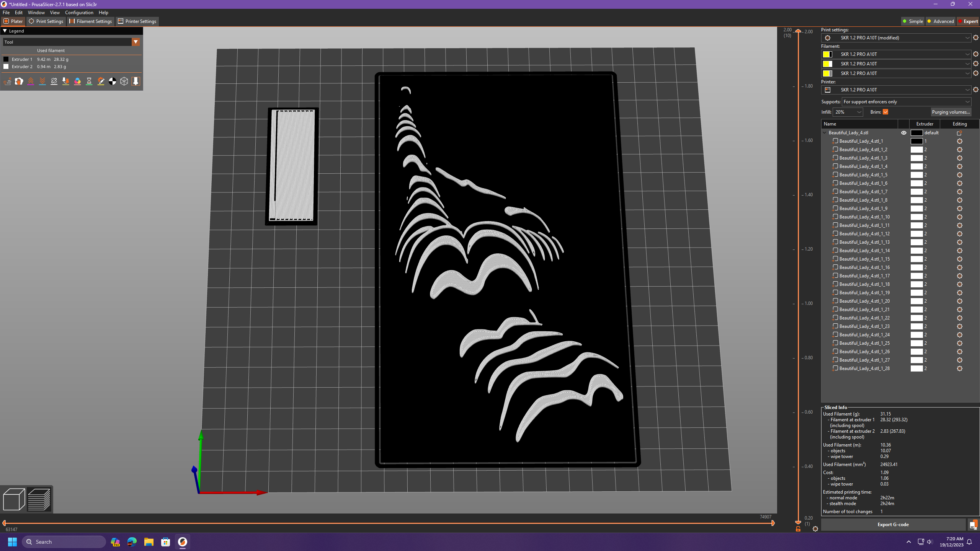Switch to Filament Settings tab
Image resolution: width=980 pixels, height=551 pixels.
(91, 21)
